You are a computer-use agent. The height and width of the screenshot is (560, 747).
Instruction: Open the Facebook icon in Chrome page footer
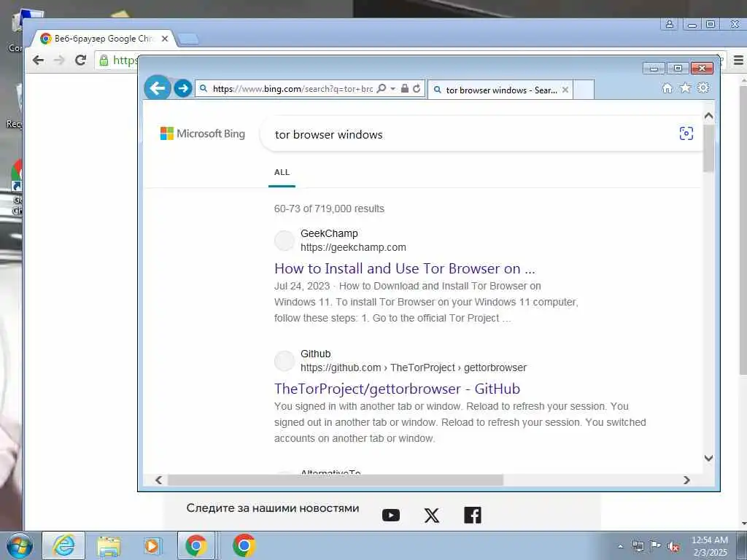point(473,516)
